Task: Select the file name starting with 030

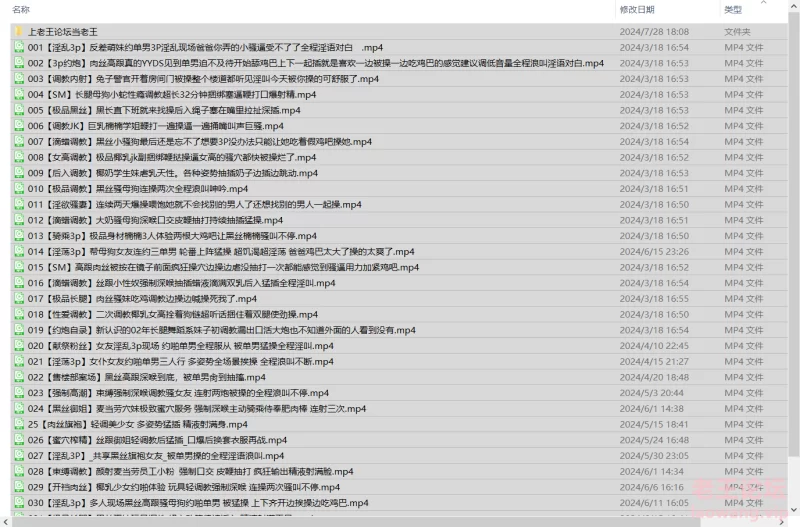Action: [198, 503]
